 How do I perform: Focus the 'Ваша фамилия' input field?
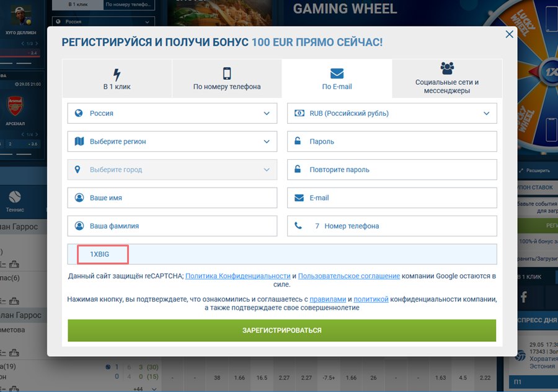coord(172,225)
